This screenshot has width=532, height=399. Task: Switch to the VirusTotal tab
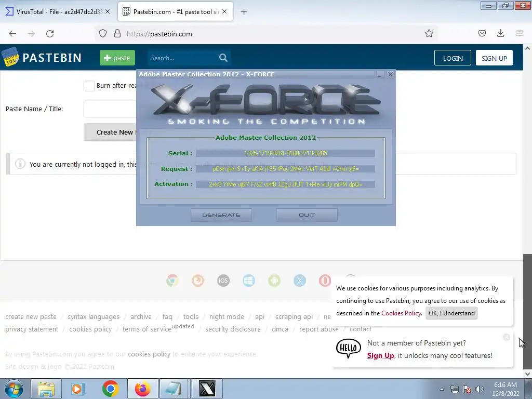point(58,12)
